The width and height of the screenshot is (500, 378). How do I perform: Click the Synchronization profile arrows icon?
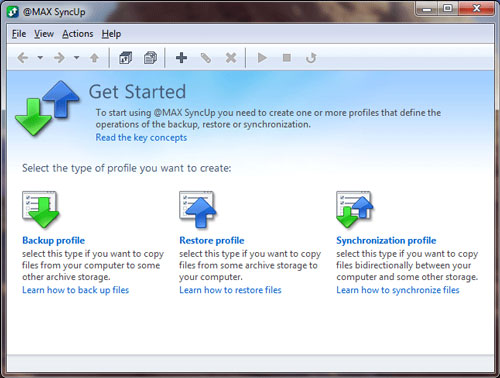click(x=355, y=209)
